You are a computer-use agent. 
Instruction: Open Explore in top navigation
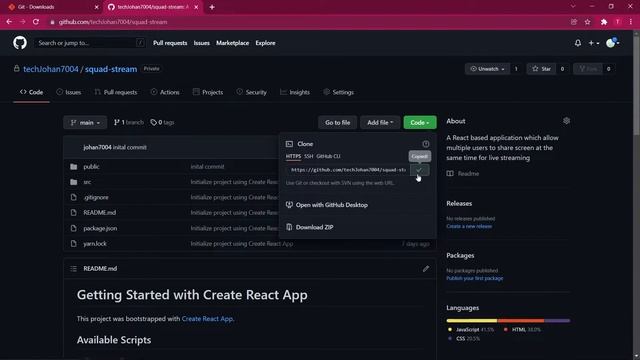pos(265,43)
